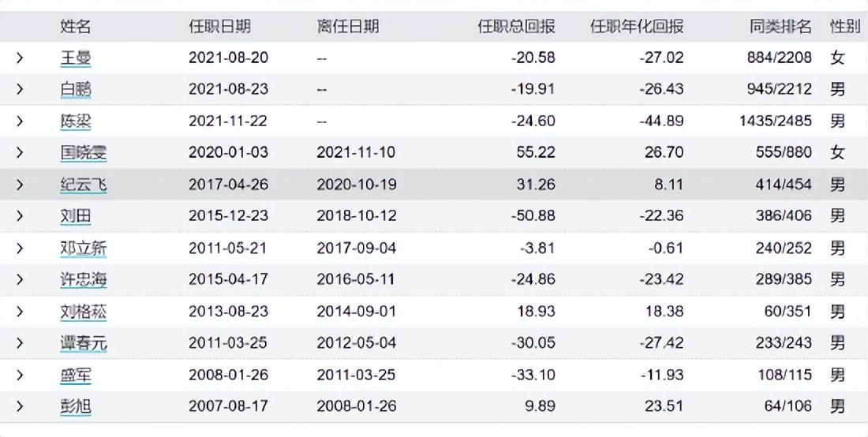Screen dimensions: 868x437
Task: Open manager link 盛军
Action: point(76,375)
